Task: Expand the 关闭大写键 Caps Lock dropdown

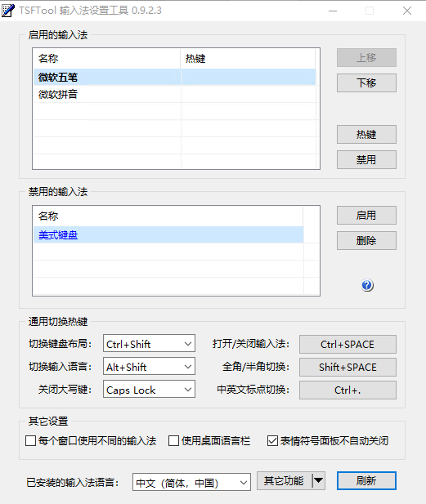Action: [149, 390]
